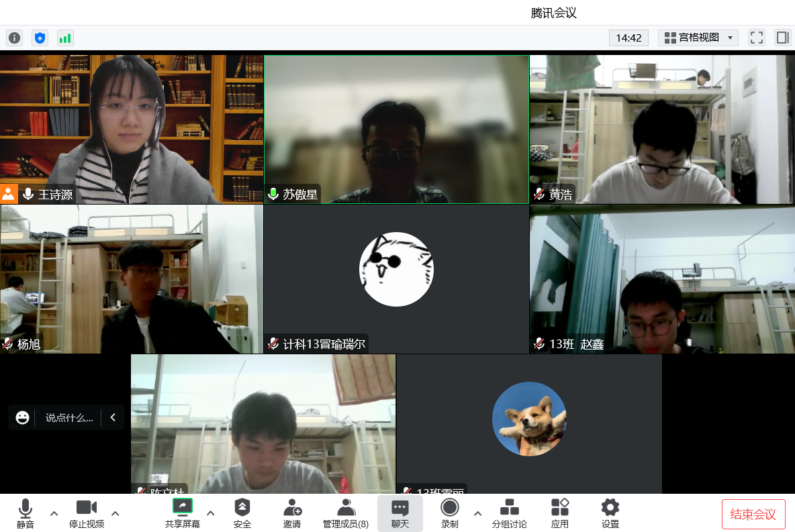Expand audio options arrow beside 静音
The width and height of the screenshot is (795, 532).
(54, 513)
